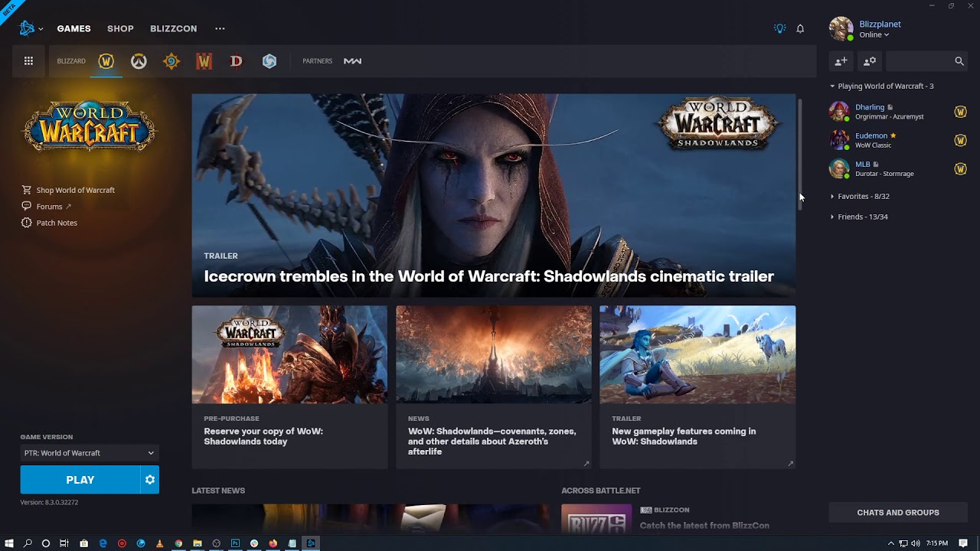Click the blue Play button
Image resolution: width=980 pixels, height=551 pixels.
(80, 480)
